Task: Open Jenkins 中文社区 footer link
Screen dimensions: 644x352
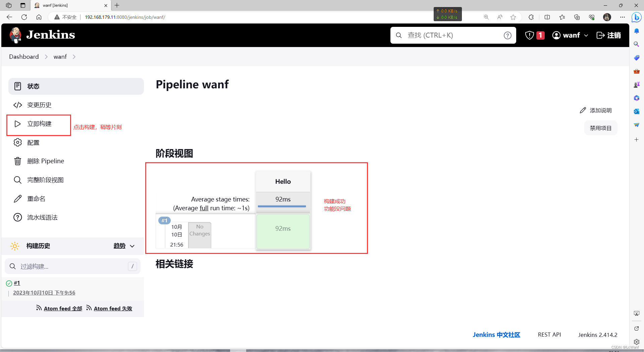Action: coord(496,335)
